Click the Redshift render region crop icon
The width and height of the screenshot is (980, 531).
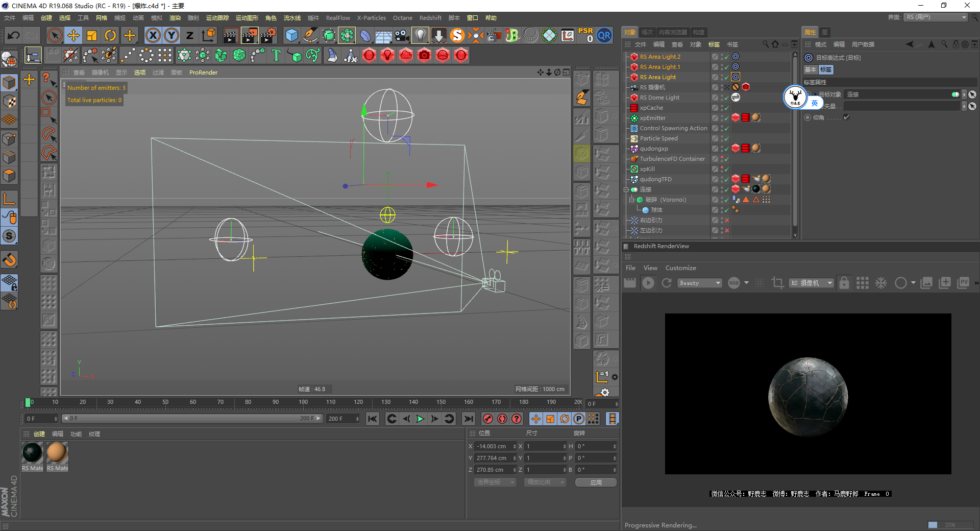[777, 283]
